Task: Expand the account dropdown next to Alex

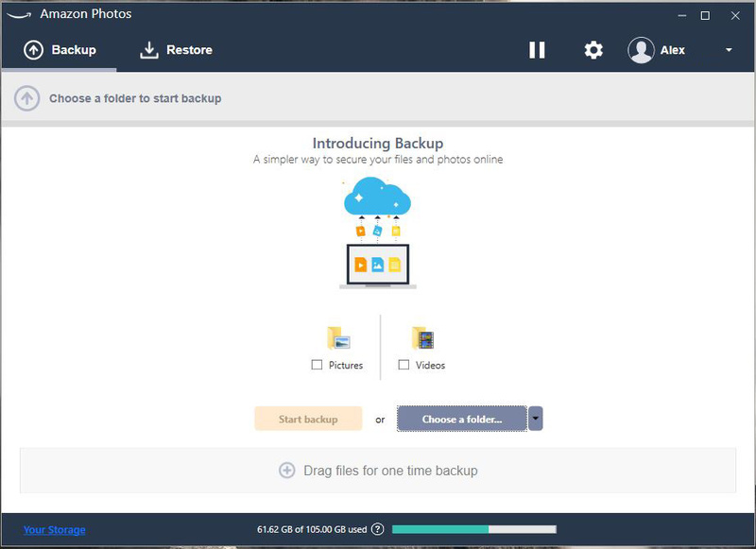Action: (x=729, y=50)
